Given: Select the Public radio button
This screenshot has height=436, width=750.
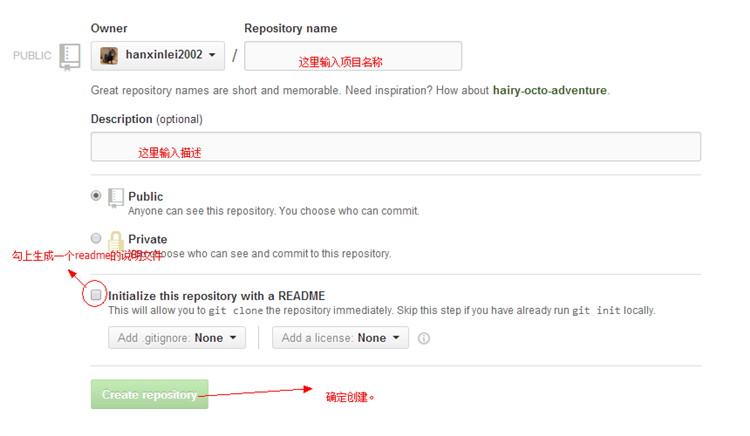Looking at the screenshot, I should tap(96, 196).
